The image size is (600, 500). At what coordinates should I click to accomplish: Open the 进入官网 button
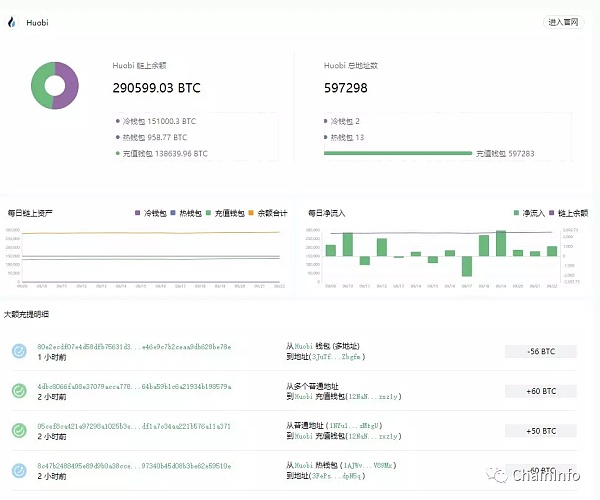[x=563, y=22]
